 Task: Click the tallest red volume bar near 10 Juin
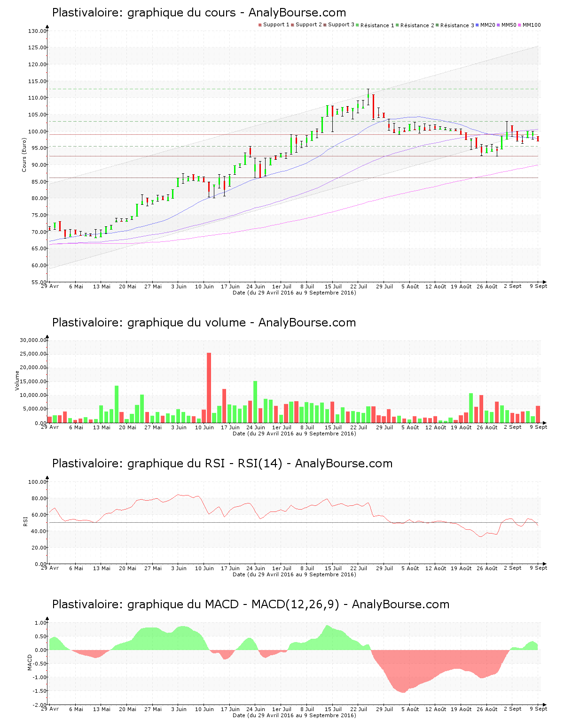209,388
